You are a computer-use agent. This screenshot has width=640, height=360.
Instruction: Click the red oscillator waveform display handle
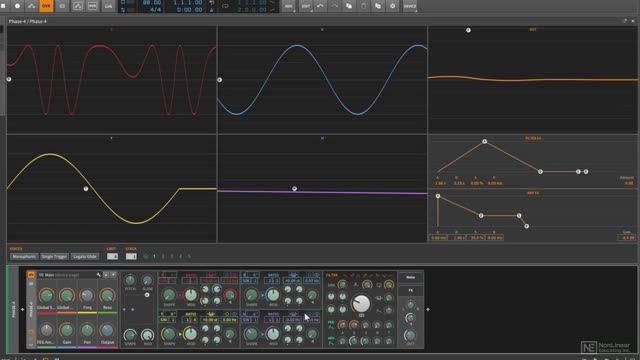tap(9, 79)
